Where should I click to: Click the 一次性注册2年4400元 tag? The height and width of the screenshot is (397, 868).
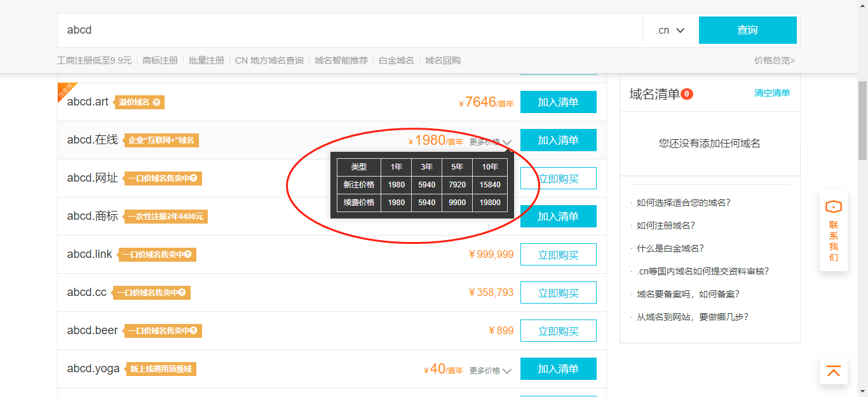point(166,217)
